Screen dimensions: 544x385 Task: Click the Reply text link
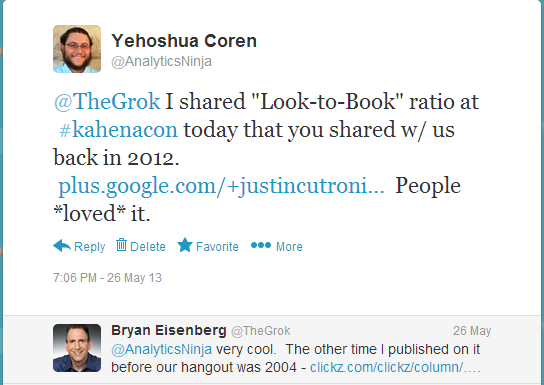(90, 247)
